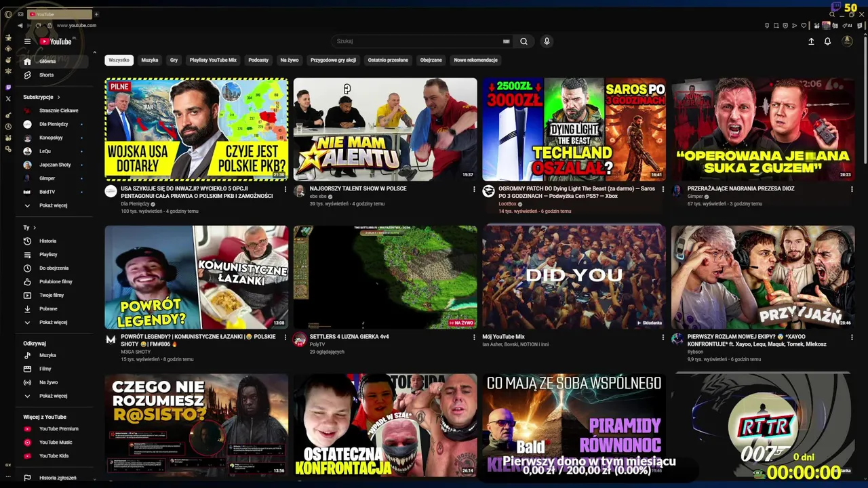Screen dimensions: 868x488
Task: Open the 'DID YOU' mix thumbnail
Action: pyautogui.click(x=574, y=277)
